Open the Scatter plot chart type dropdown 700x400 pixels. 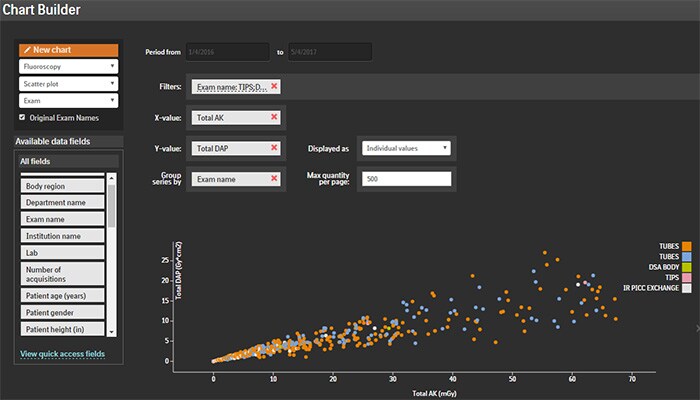click(x=68, y=83)
